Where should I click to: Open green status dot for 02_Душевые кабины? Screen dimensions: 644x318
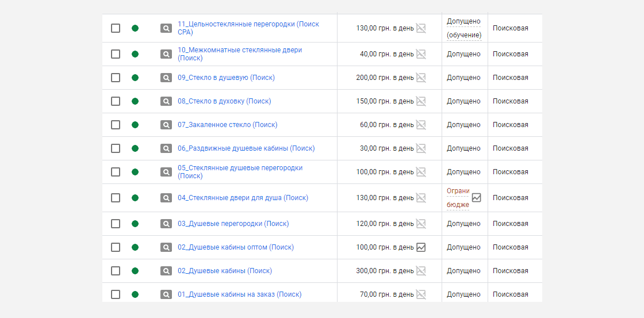135,271
